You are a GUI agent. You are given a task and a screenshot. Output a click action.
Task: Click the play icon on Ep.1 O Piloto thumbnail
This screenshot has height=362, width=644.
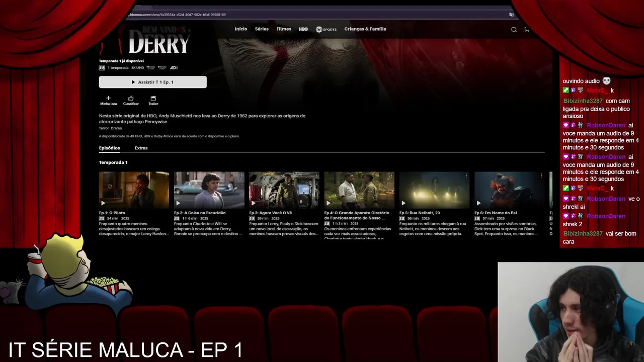103,203
